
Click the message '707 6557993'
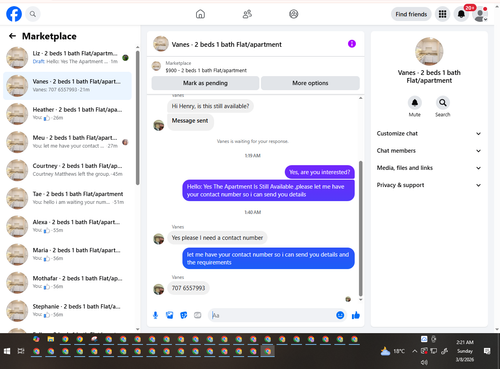pos(188,288)
